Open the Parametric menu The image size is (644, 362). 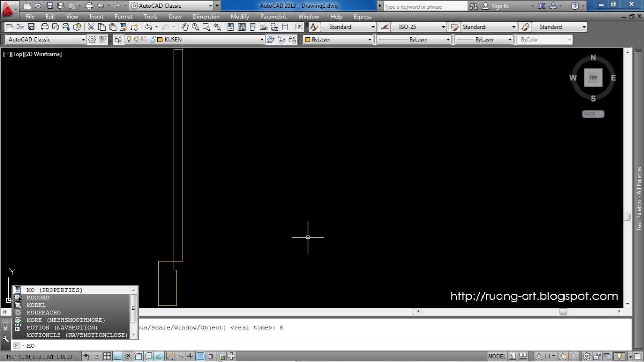pos(274,16)
